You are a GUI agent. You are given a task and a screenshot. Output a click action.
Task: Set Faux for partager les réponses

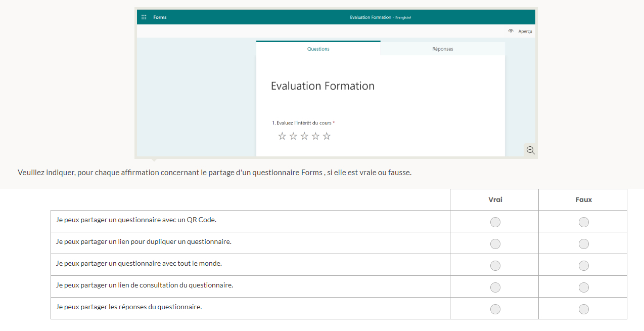(584, 309)
